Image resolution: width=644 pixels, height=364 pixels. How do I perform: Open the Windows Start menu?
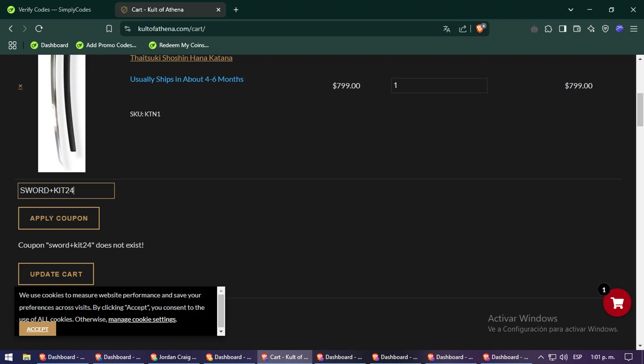(9, 357)
